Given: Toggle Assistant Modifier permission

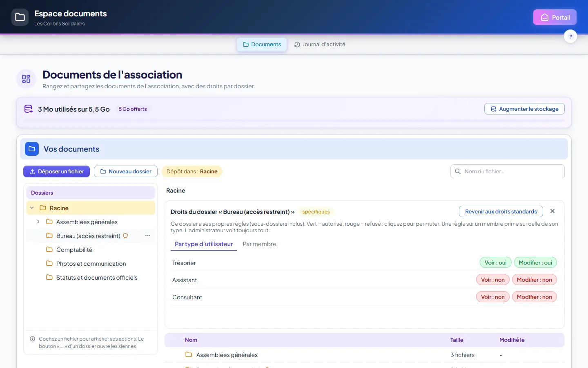Looking at the screenshot, I should pos(535,280).
